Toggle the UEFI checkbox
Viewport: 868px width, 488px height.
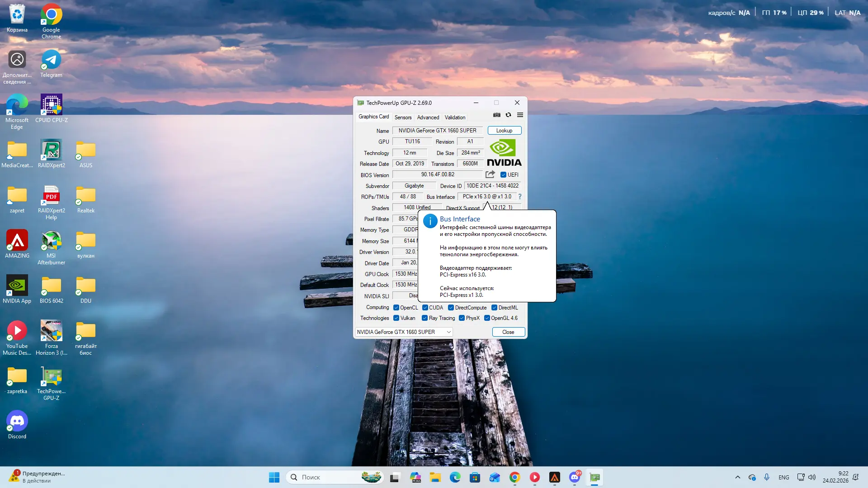point(503,175)
